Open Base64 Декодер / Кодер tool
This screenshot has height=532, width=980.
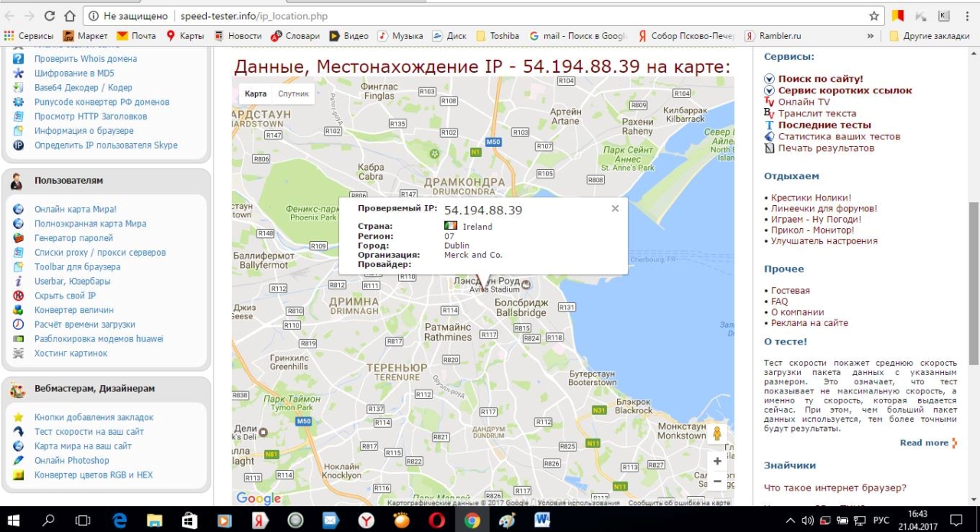click(x=83, y=88)
